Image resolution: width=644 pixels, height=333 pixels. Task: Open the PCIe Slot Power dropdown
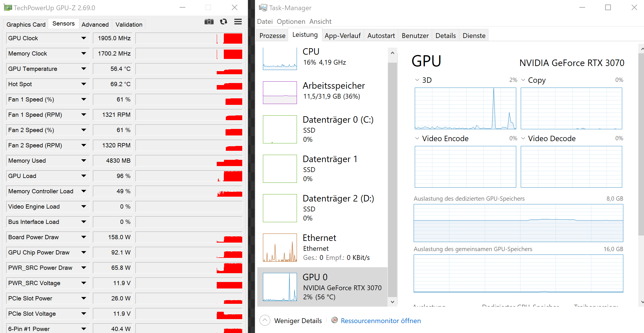[x=84, y=298]
